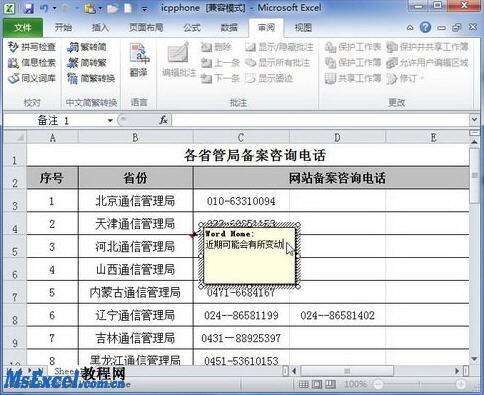
Task: Click the 省份 header cell
Action: [135, 178]
